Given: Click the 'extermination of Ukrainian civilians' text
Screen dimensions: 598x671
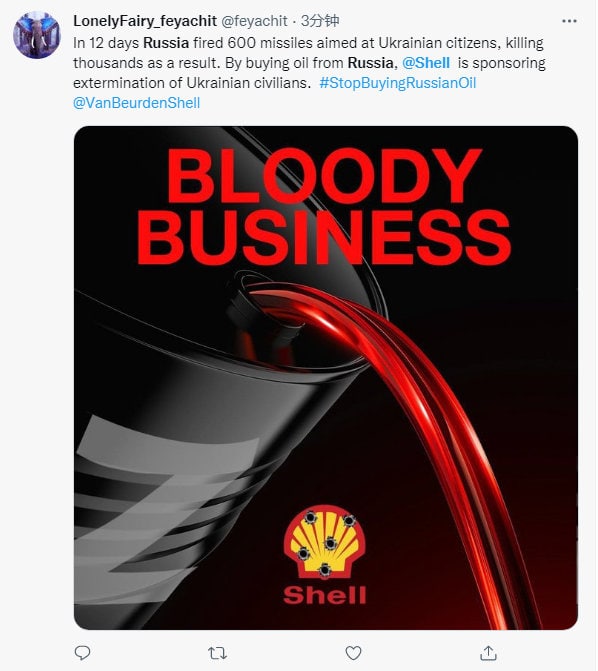Looking at the screenshot, I should coord(192,83).
